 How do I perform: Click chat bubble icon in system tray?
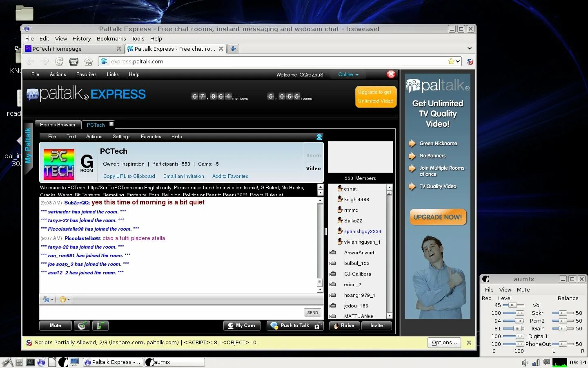tap(546, 362)
